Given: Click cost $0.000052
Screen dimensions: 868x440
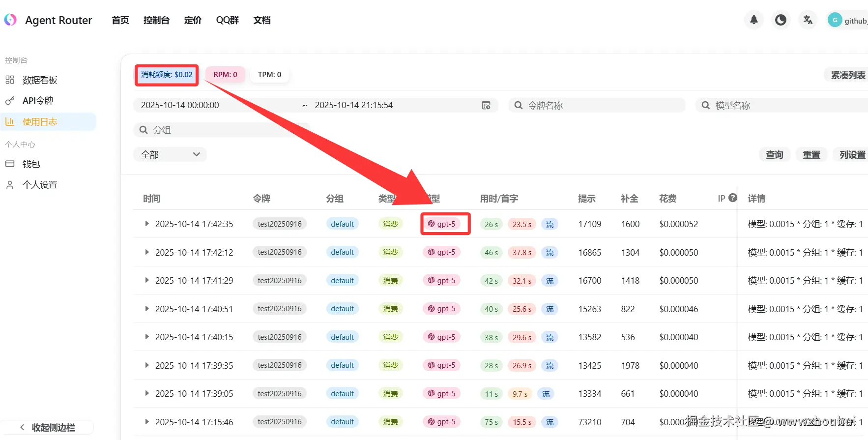Looking at the screenshot, I should click(679, 224).
